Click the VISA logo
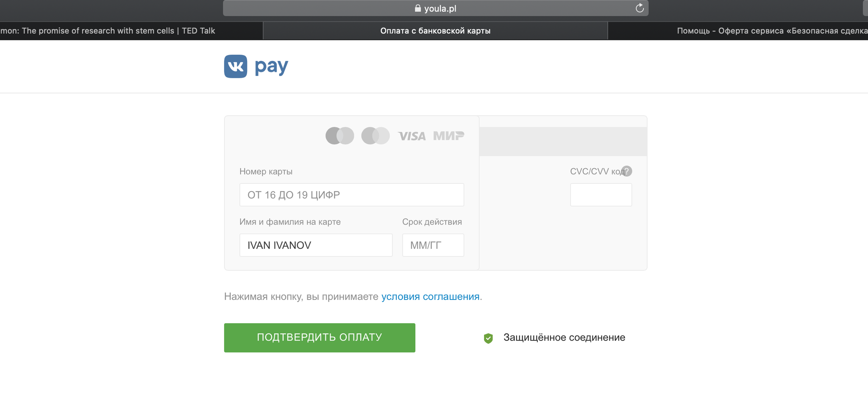 pos(412,136)
